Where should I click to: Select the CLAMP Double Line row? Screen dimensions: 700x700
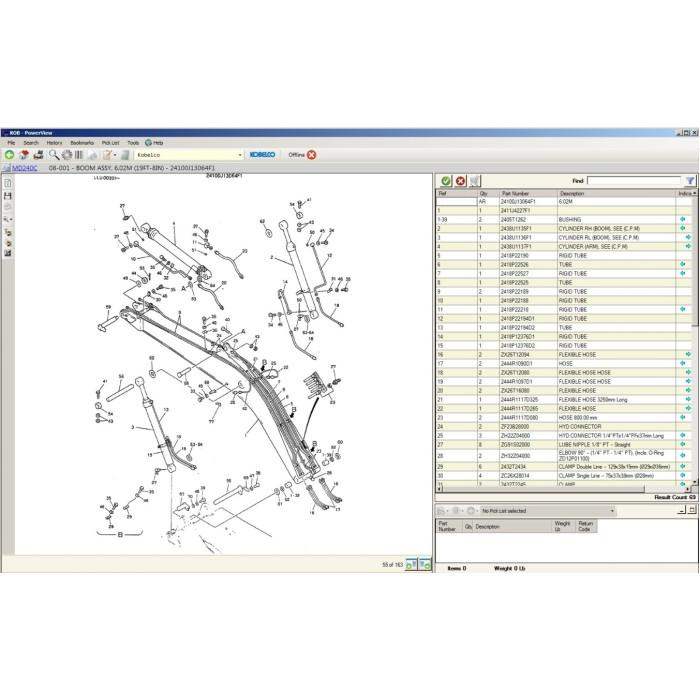click(x=564, y=467)
